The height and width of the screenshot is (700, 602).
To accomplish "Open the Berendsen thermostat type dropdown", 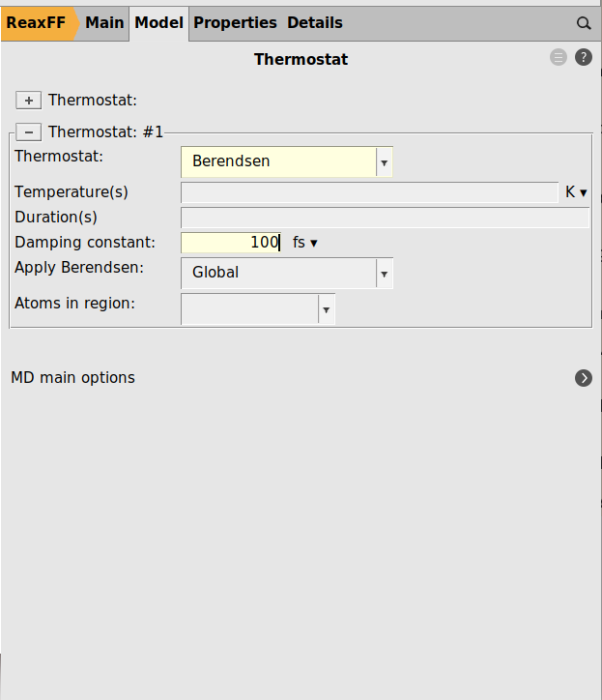I will (x=384, y=162).
